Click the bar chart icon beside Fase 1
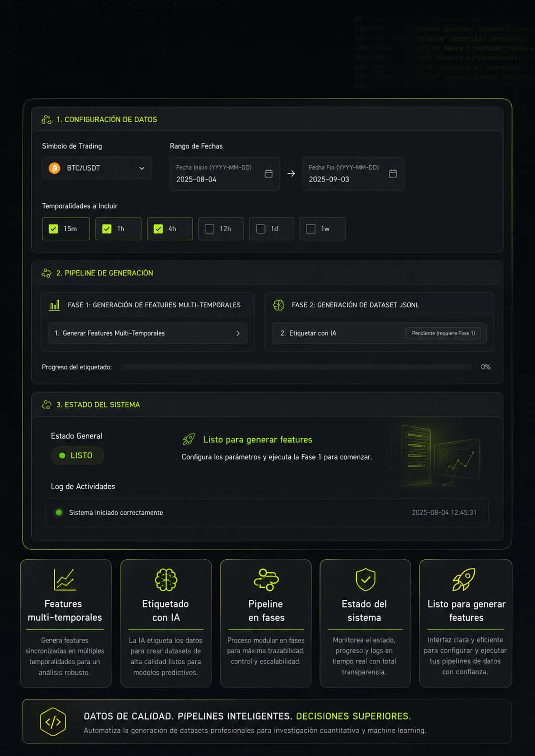Screen dimensions: 535x756 55,305
